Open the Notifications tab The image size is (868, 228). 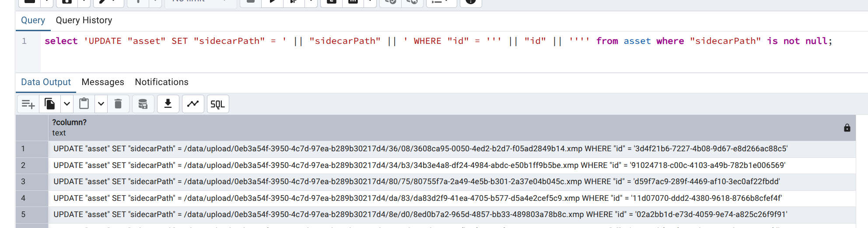click(161, 82)
